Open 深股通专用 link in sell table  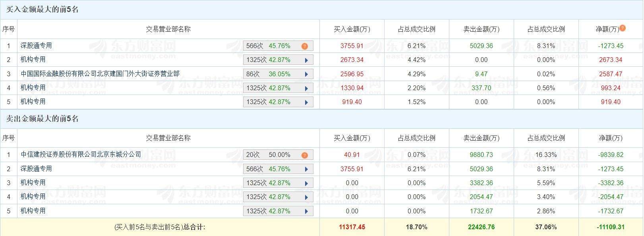(x=36, y=169)
